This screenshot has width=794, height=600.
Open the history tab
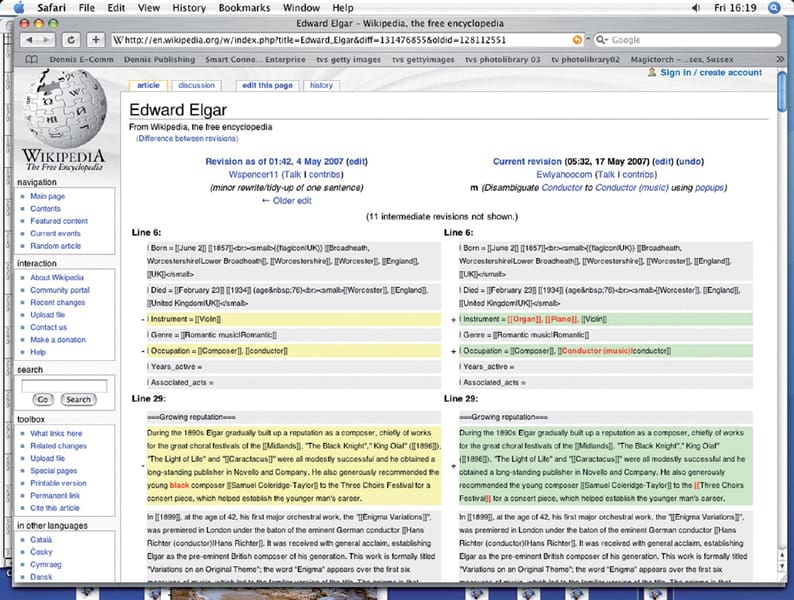coord(322,86)
